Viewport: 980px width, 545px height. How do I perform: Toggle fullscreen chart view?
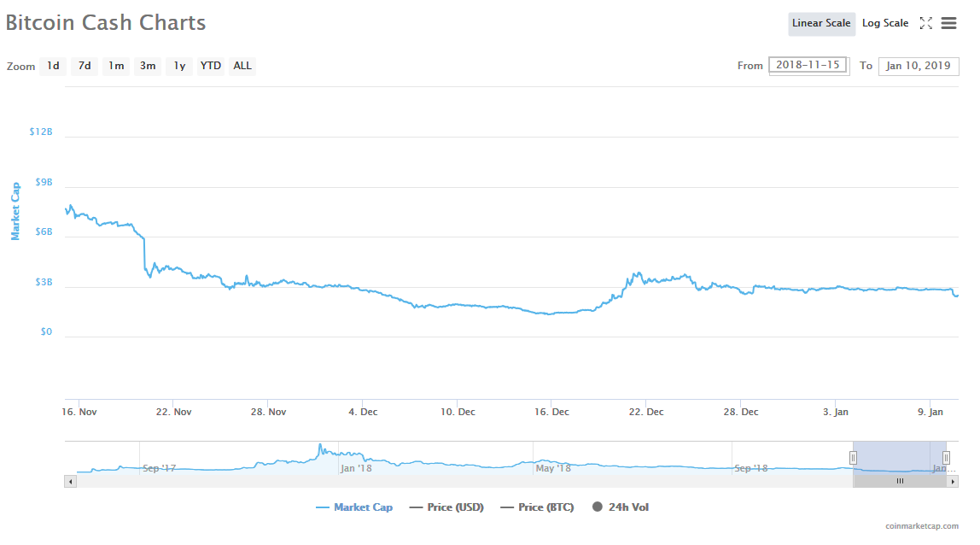(926, 23)
